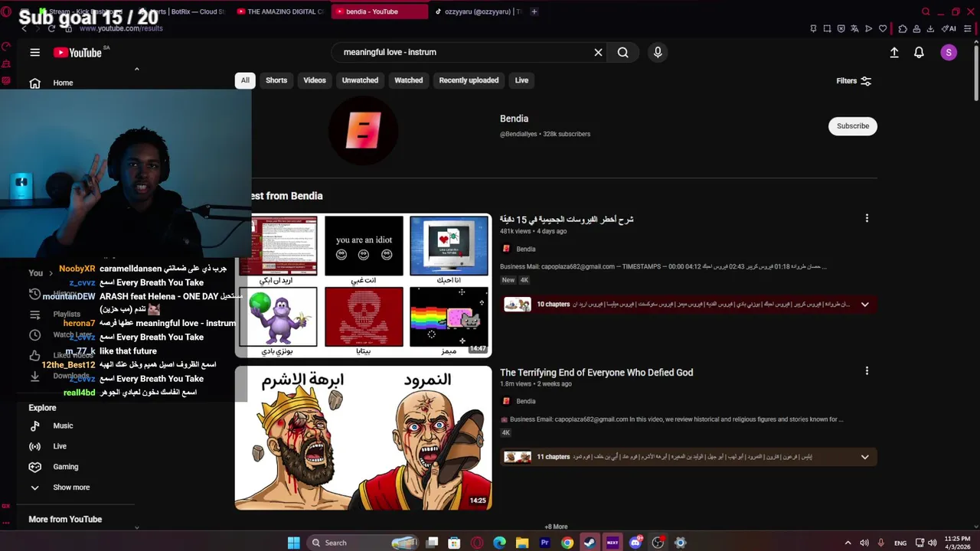Switch to the BotRix Cloud browser tab

point(182,11)
